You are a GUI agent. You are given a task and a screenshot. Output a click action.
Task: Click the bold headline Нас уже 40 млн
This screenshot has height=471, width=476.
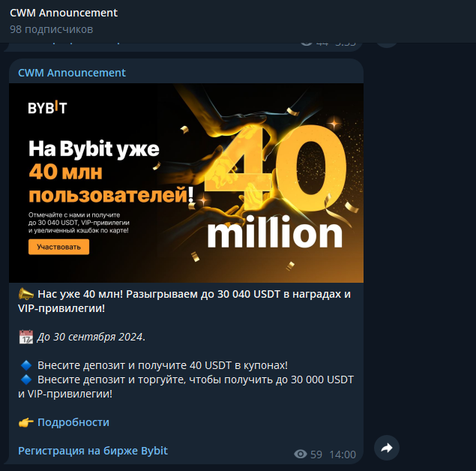pyautogui.click(x=80, y=294)
